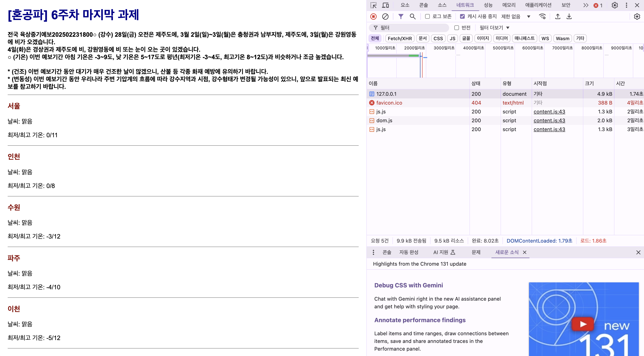Click export HAR download icon
644x356 pixels.
click(569, 17)
